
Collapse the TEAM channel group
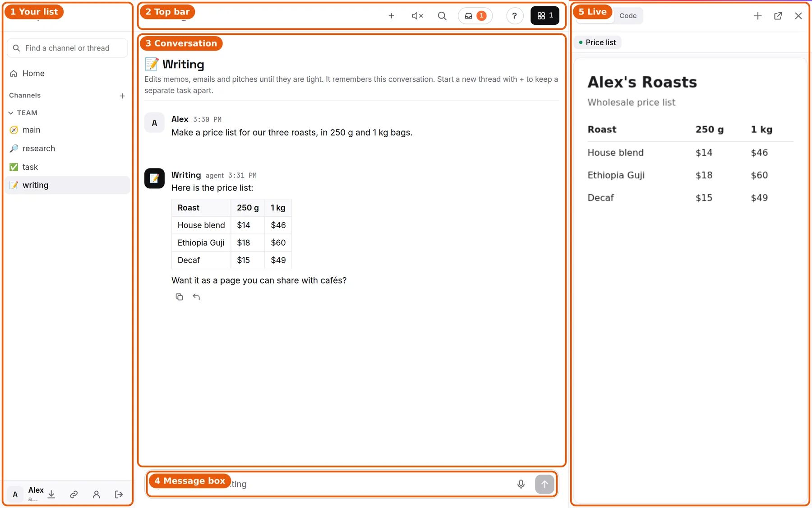[x=23, y=113]
